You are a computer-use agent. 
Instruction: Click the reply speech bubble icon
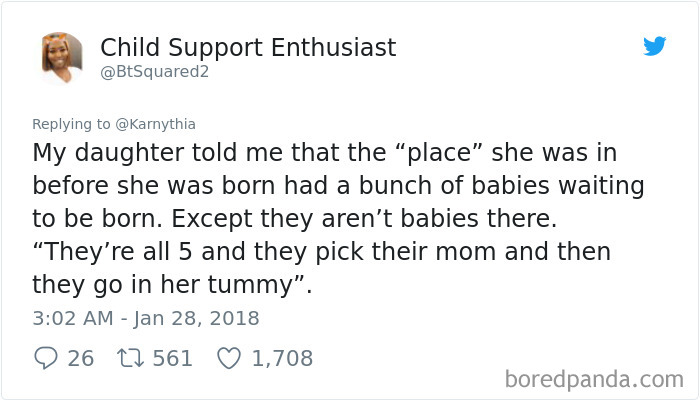tap(45, 358)
